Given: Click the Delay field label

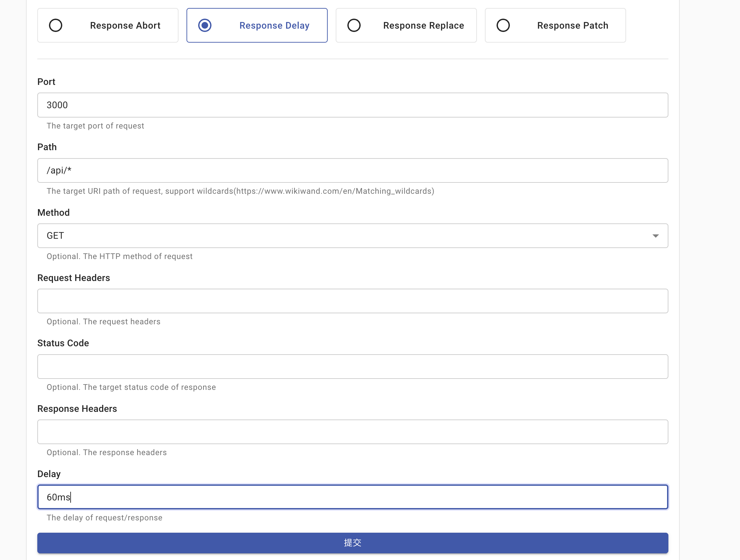Looking at the screenshot, I should tap(49, 474).
